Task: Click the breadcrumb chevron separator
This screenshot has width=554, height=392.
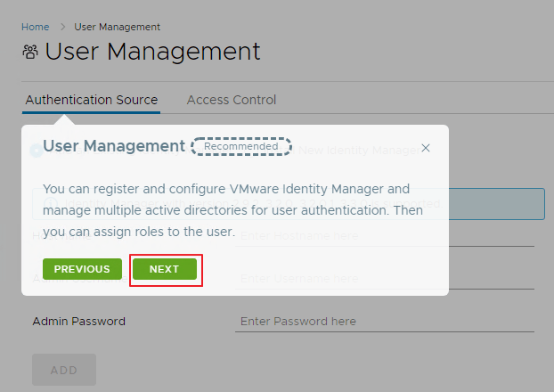Action: pos(61,27)
